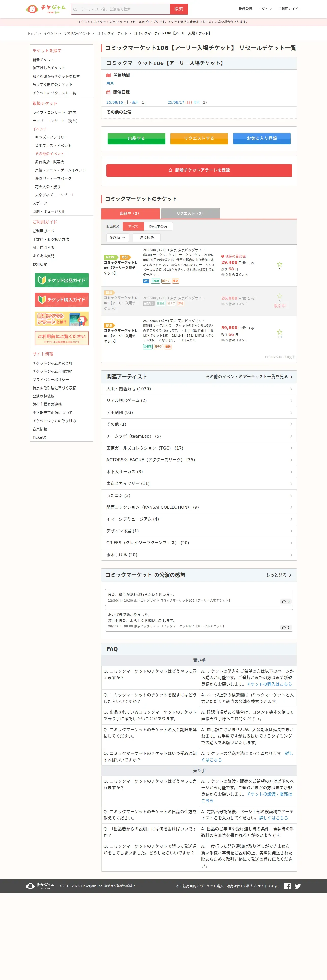Open the 25/08/17 (日) date link
This screenshot has height=980, width=327.
(x=187, y=102)
